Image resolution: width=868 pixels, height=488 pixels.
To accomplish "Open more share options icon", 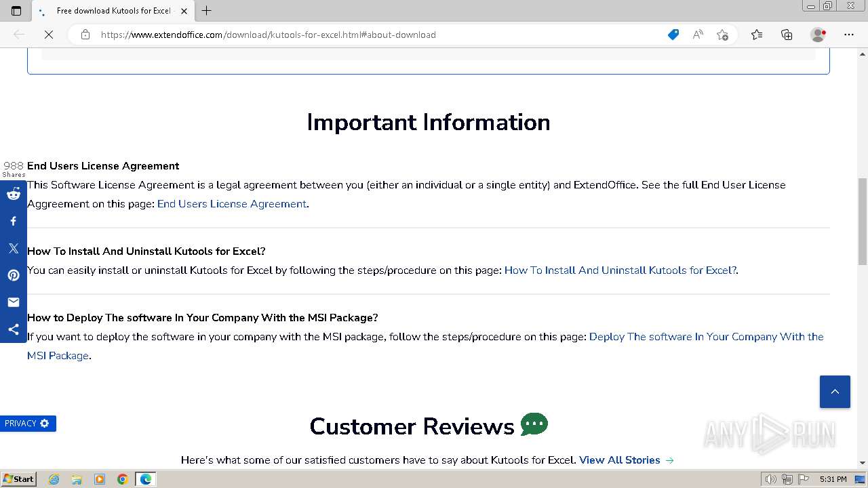I will coord(14,329).
